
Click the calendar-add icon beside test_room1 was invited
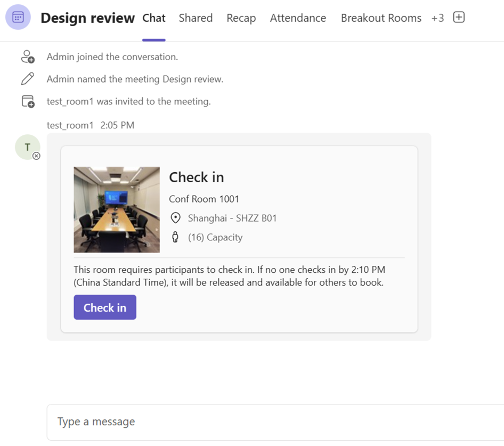pyautogui.click(x=28, y=101)
